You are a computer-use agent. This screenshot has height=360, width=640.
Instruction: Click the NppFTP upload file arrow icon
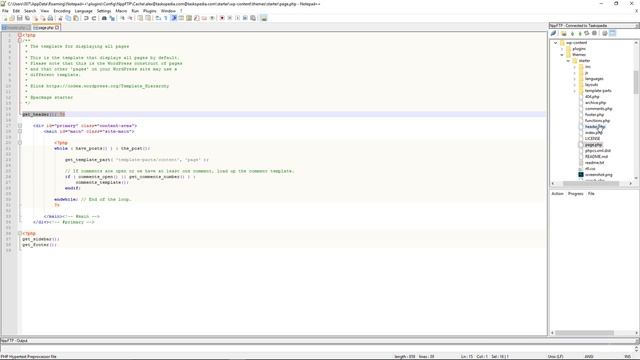click(x=580, y=33)
